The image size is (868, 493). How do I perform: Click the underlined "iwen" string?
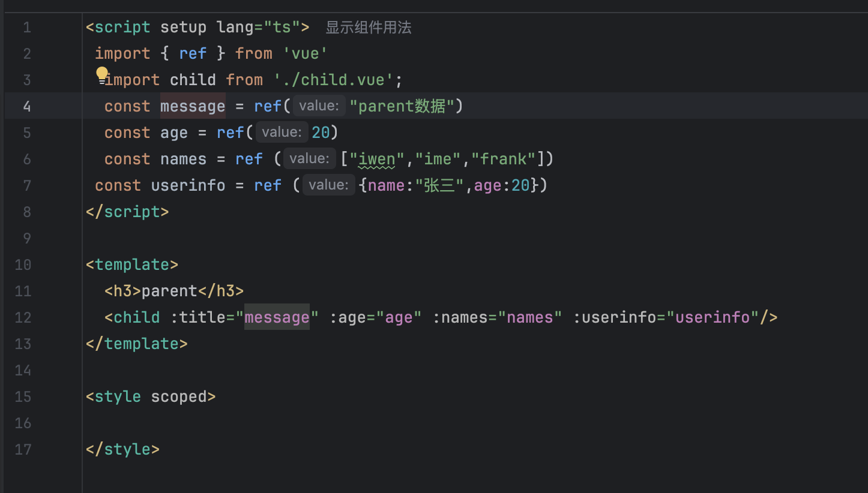[377, 159]
